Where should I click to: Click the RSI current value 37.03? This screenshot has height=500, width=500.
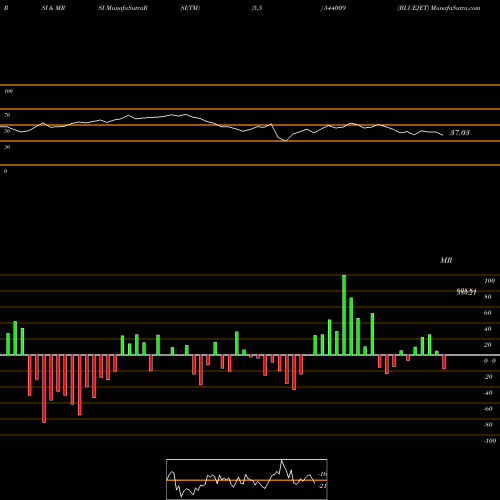tap(460, 133)
